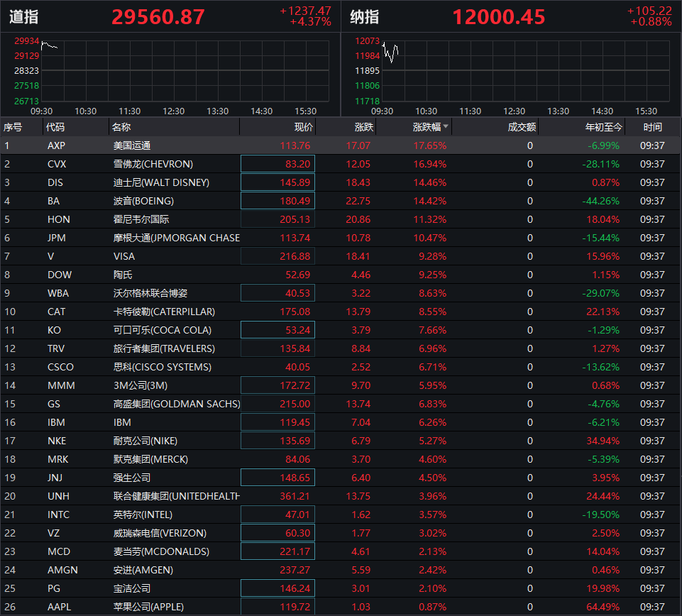
Task: Click 英特尔(INTEL) row name
Action: [x=143, y=515]
